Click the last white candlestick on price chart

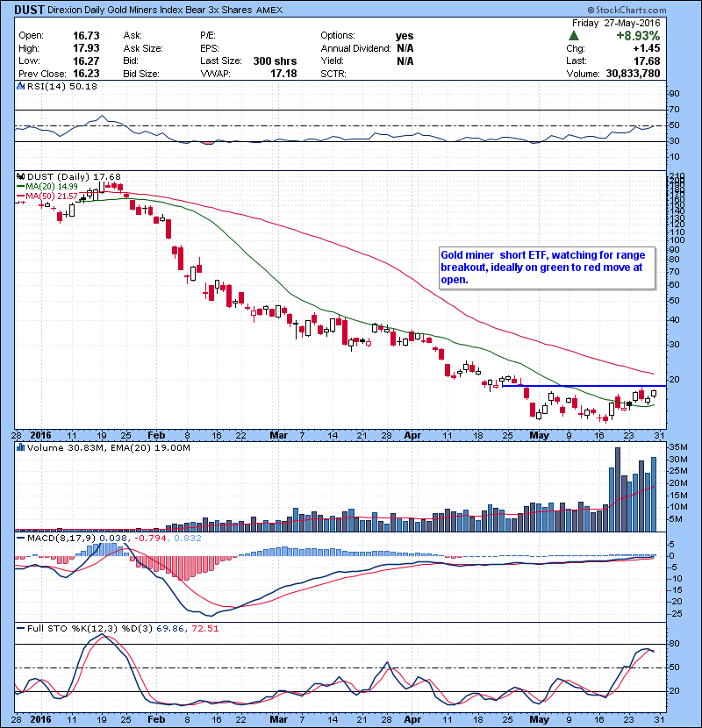coord(654,393)
